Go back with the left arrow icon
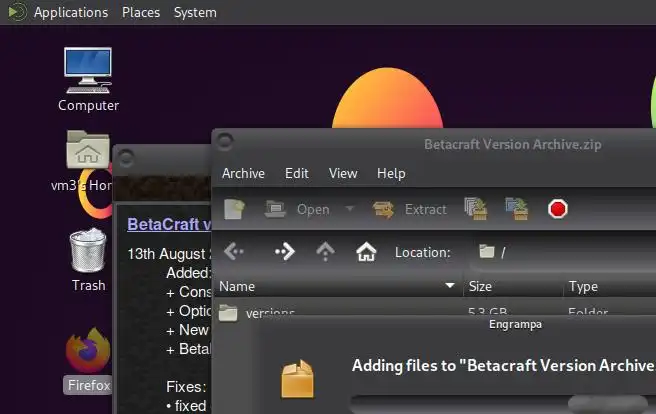Viewport: 656px width, 414px height. pos(234,252)
